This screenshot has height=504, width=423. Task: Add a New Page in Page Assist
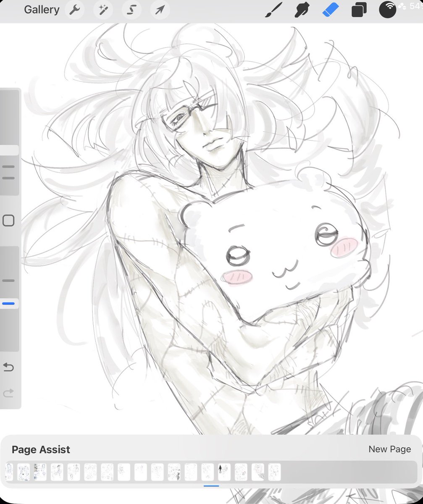[x=390, y=449]
